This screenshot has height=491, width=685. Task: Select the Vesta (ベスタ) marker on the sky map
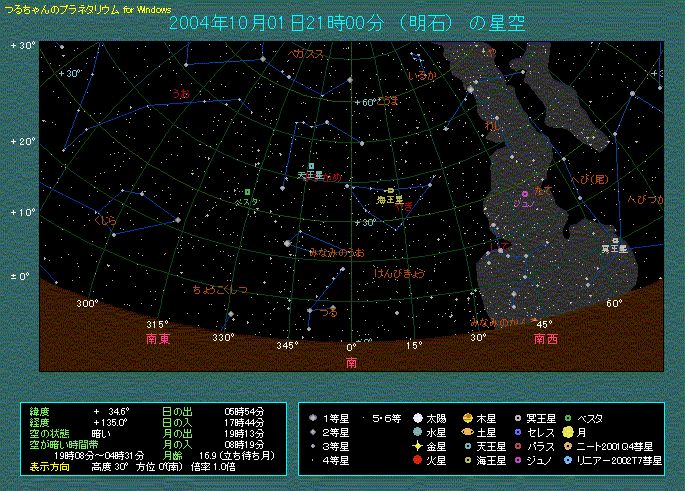247,192
